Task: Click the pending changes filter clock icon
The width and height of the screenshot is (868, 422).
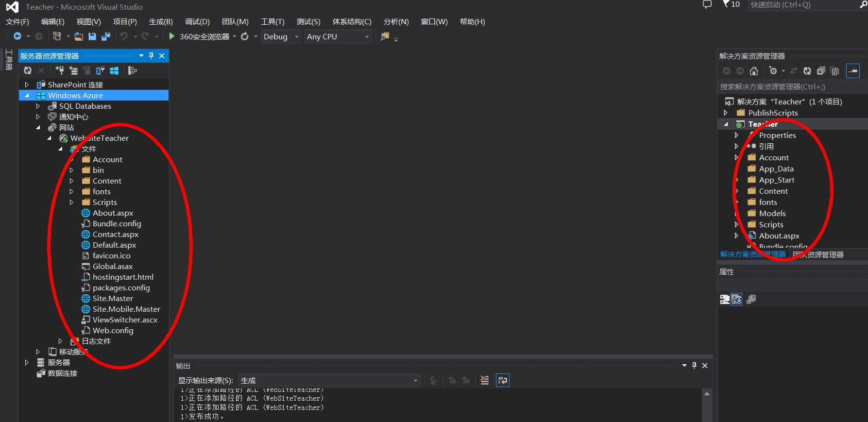Action: click(x=773, y=71)
